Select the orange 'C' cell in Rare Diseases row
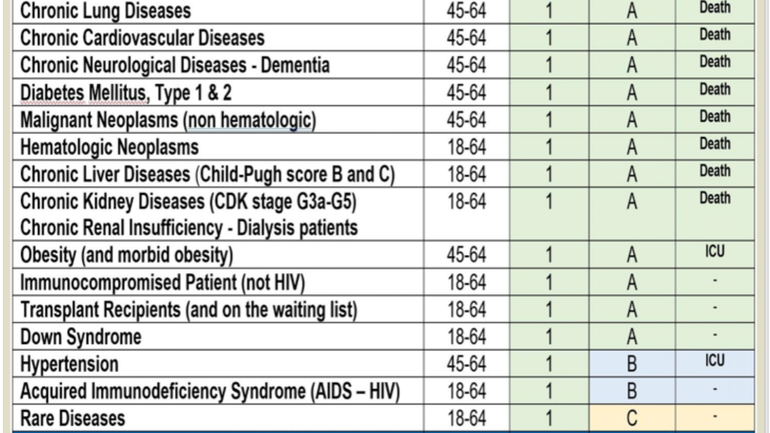The height and width of the screenshot is (433, 770). coord(632,418)
